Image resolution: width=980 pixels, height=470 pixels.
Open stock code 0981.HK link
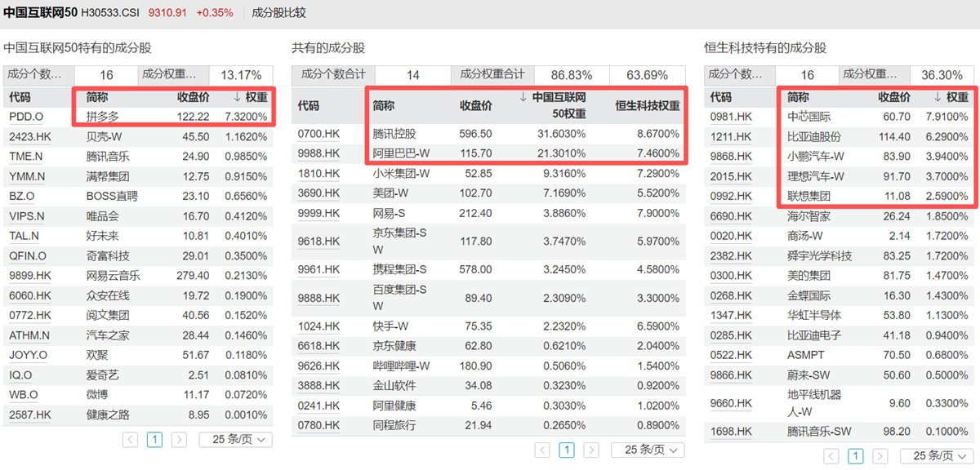(731, 117)
